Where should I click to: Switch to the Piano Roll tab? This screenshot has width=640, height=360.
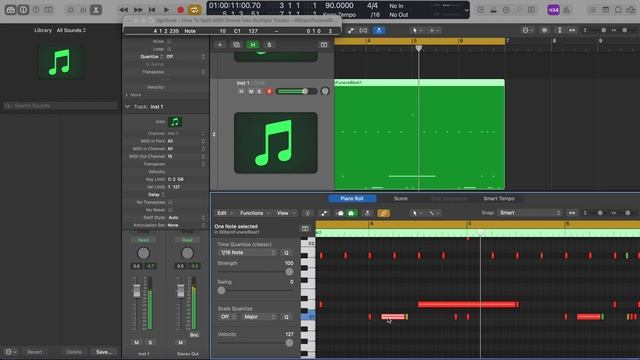coord(352,198)
